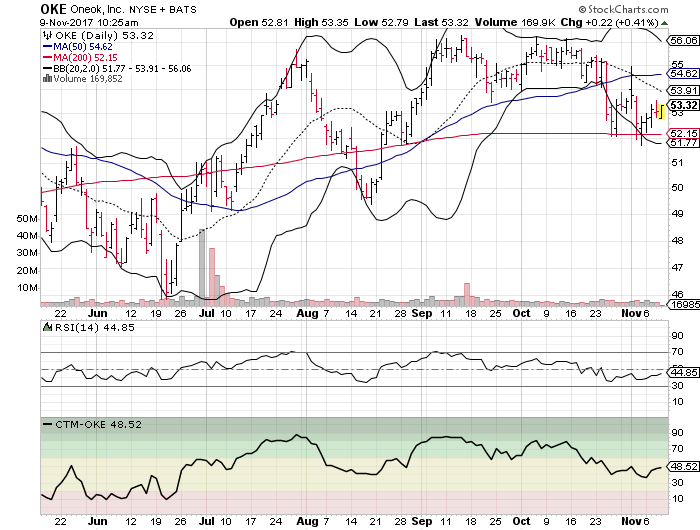The width and height of the screenshot is (700, 530).
Task: Click the StockCharts.com watermark text
Action: pyautogui.click(x=623, y=9)
